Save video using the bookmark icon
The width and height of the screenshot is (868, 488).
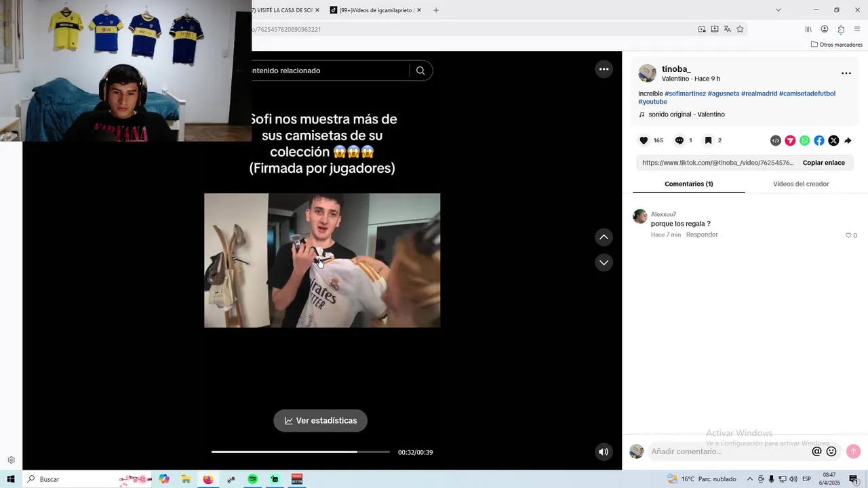click(x=708, y=140)
